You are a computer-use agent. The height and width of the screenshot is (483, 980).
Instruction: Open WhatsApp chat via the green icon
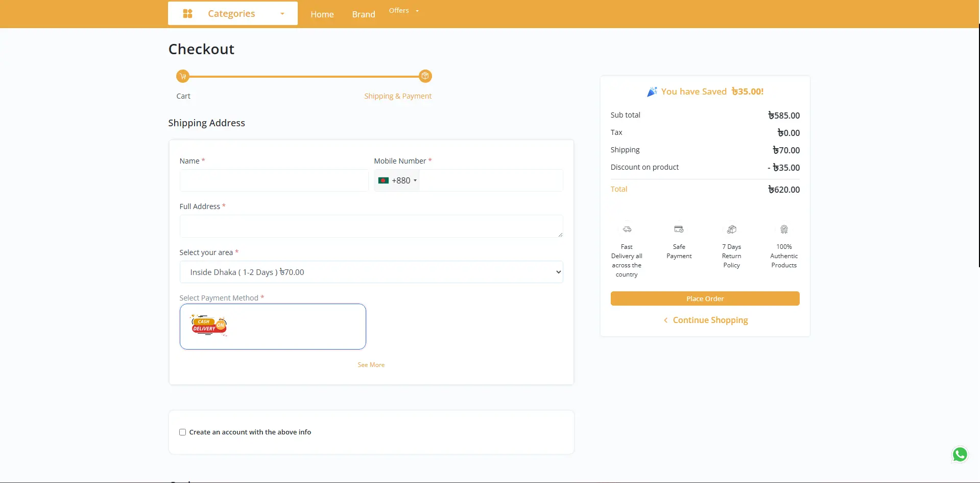click(x=960, y=454)
